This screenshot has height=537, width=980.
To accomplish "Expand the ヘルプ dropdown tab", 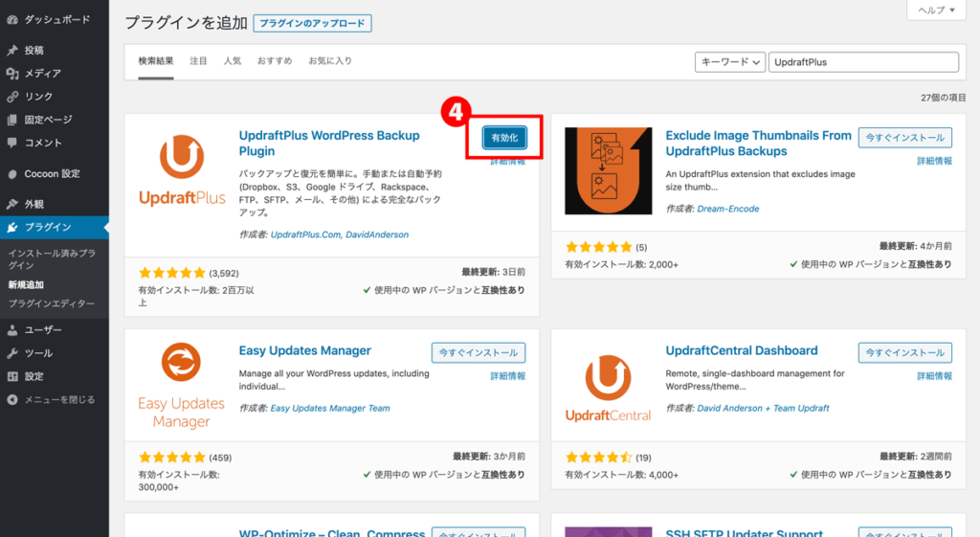I will click(936, 10).
